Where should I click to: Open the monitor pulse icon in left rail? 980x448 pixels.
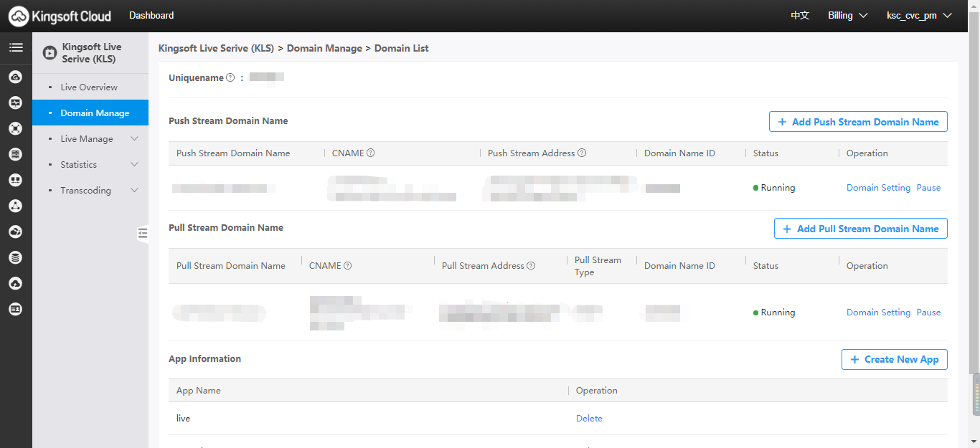(16, 103)
